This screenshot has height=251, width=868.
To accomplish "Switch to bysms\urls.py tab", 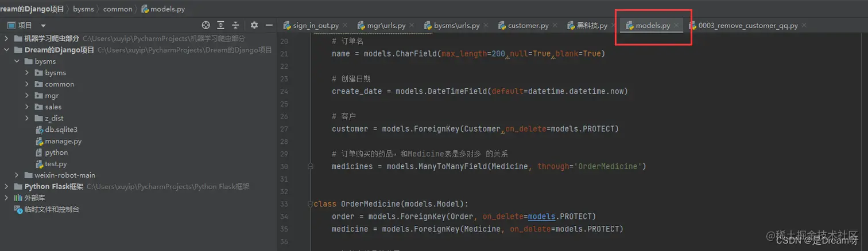I will (x=452, y=26).
